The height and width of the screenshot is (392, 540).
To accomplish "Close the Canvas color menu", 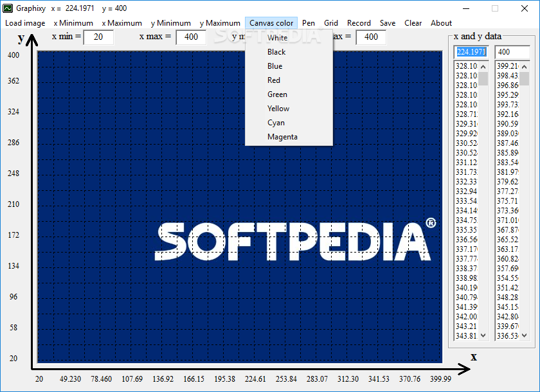I will tap(271, 23).
